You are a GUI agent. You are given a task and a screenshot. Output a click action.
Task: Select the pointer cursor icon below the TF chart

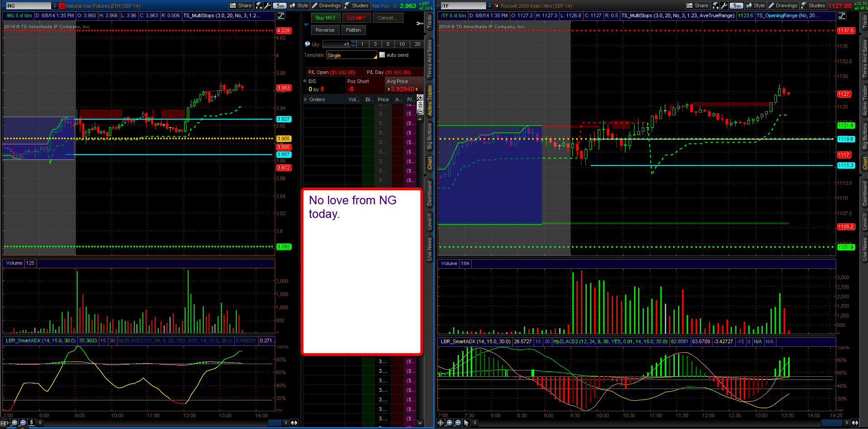pyautogui.click(x=466, y=423)
